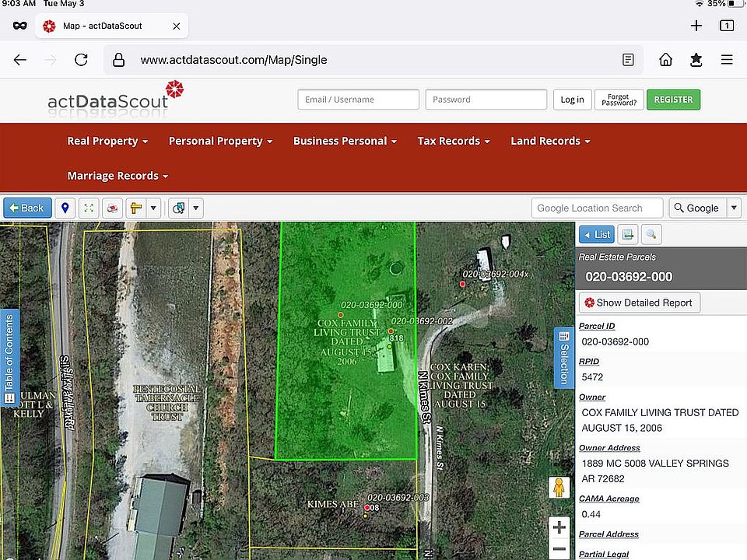Select the yellow measure ruler tool
Image resolution: width=747 pixels, height=560 pixels.
click(136, 208)
